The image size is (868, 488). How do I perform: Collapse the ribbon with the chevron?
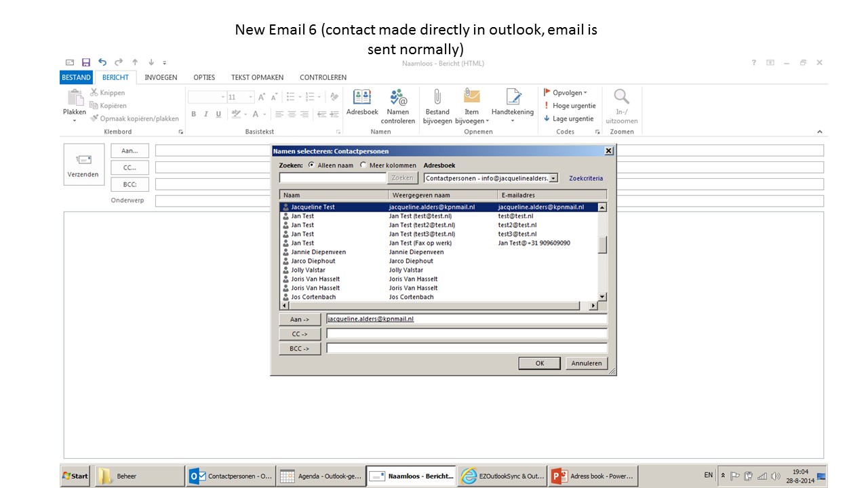coord(819,131)
